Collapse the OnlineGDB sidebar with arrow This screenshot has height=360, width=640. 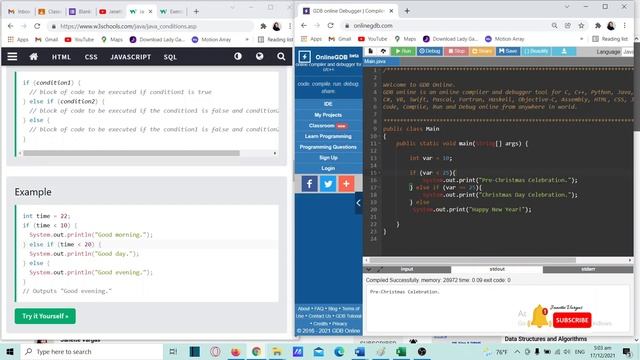tap(358, 203)
